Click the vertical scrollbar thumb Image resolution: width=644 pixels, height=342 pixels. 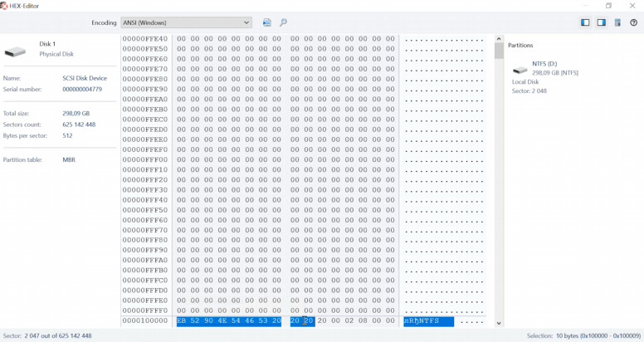499,51
